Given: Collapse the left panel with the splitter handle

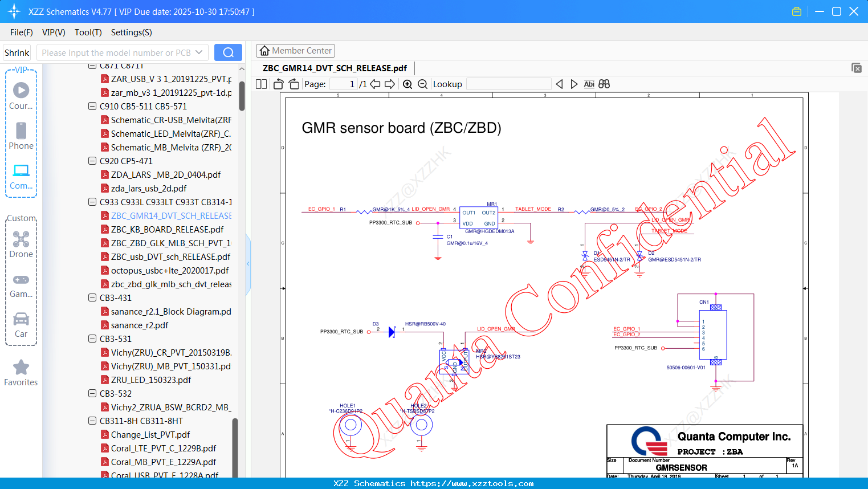Looking at the screenshot, I should click(x=248, y=264).
